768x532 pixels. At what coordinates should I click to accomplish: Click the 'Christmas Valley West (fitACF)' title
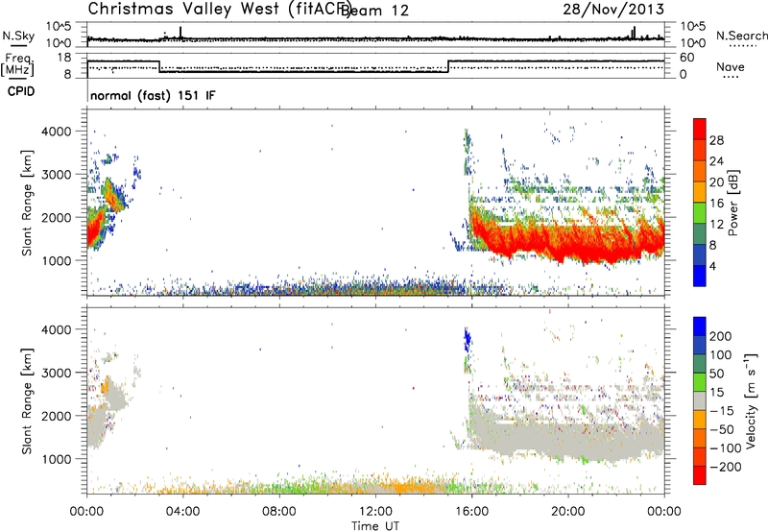click(220, 9)
